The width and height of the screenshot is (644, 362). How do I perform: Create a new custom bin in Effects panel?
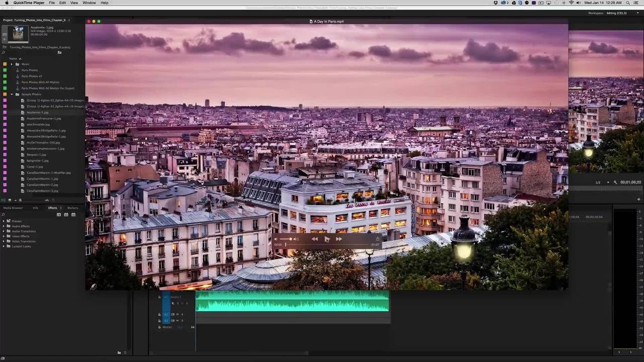pyautogui.click(x=119, y=352)
